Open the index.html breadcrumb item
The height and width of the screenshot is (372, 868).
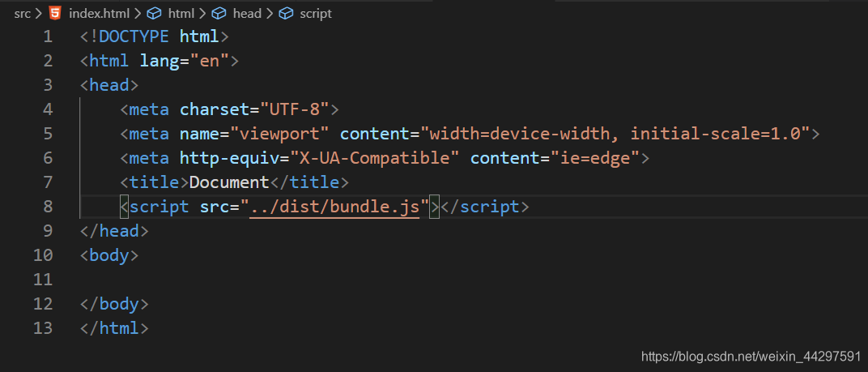coord(99,13)
